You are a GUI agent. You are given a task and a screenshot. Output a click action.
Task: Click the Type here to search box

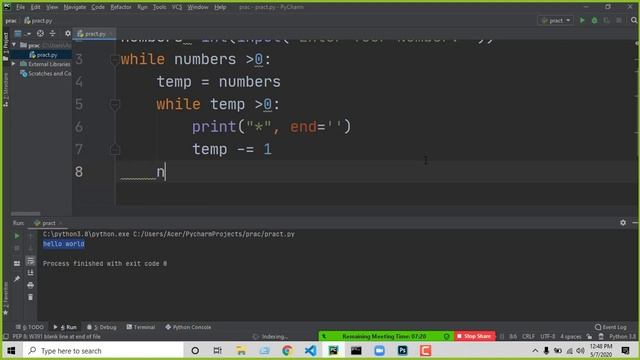point(102,351)
